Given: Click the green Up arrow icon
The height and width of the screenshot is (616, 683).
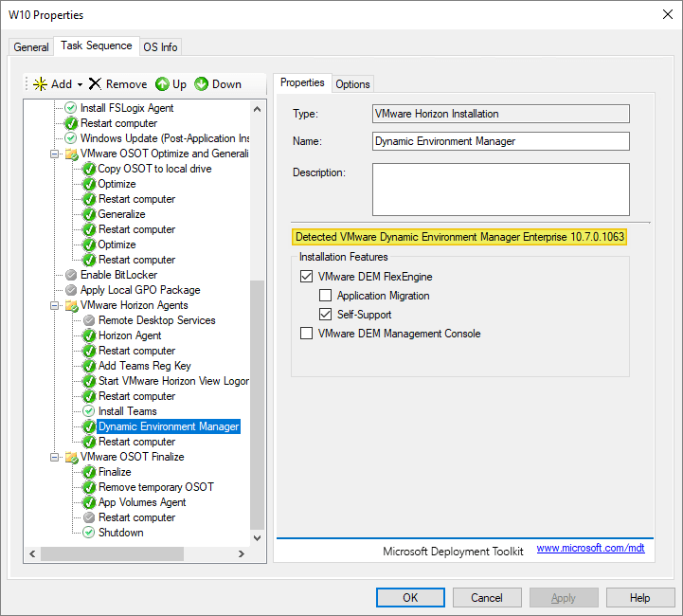Looking at the screenshot, I should click(x=162, y=84).
